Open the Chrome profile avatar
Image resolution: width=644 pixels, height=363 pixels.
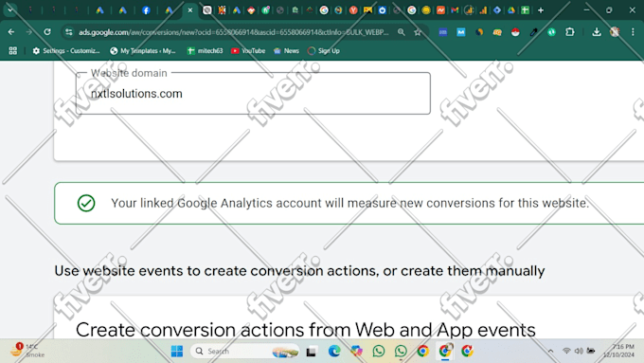pyautogui.click(x=615, y=31)
